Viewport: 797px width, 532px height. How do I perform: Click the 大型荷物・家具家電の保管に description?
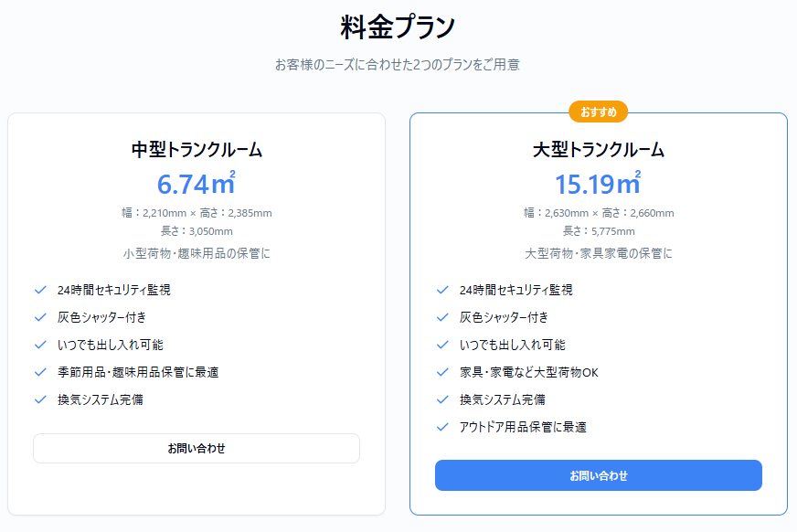pyautogui.click(x=599, y=253)
